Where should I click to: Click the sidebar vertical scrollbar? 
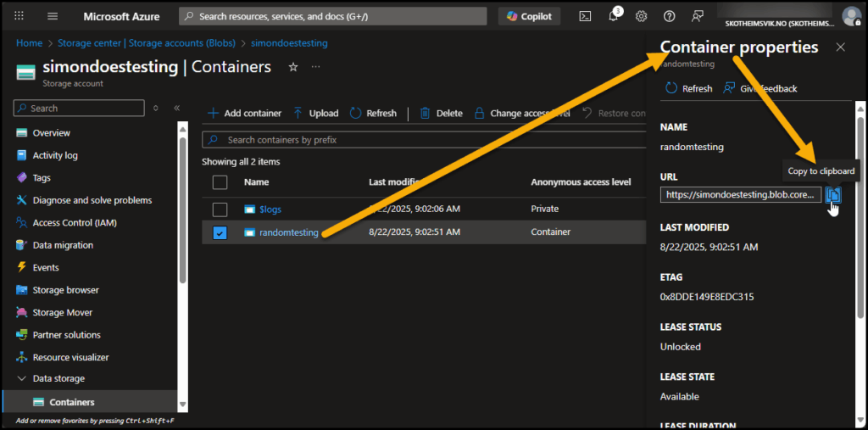tap(183, 210)
